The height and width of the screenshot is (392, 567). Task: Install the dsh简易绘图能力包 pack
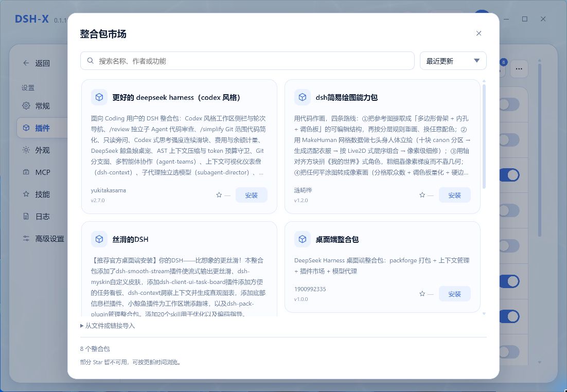pos(454,195)
